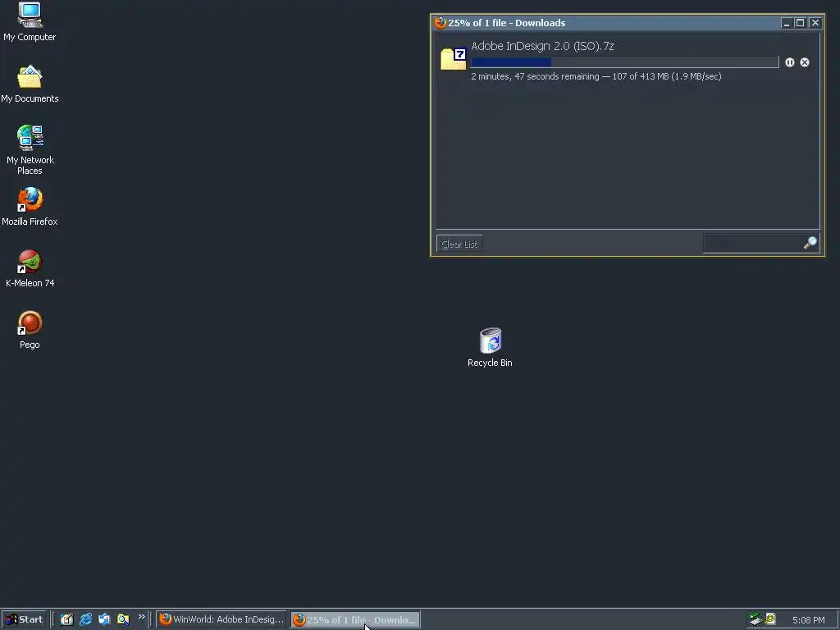Expand the quick launch overflow chevron
The height and width of the screenshot is (630, 840).
point(141,617)
